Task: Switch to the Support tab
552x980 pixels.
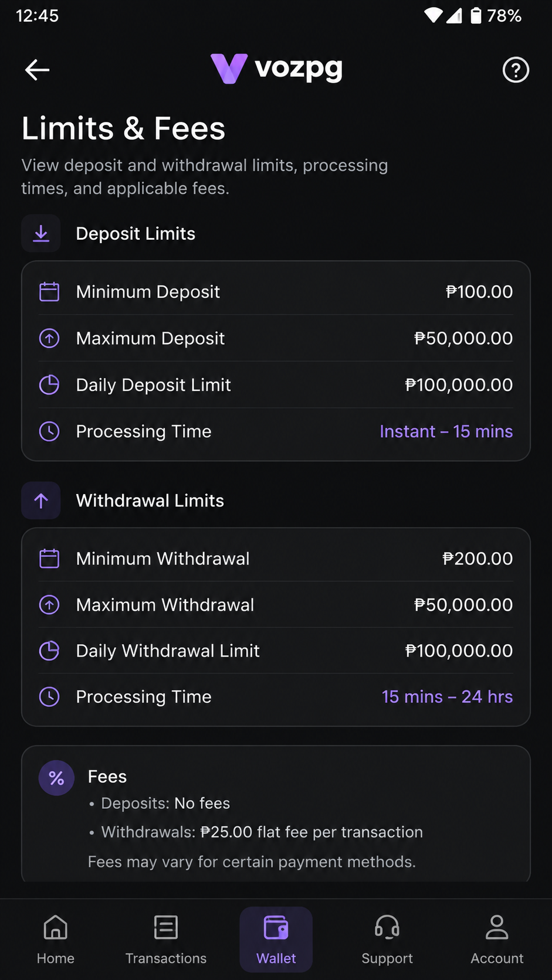Action: (387, 940)
